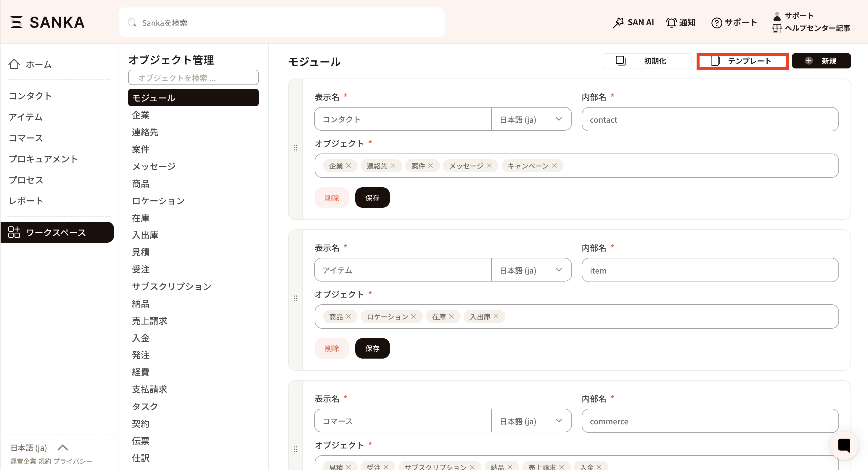Select ロケーション in object list
This screenshot has height=470, width=868.
[158, 200]
